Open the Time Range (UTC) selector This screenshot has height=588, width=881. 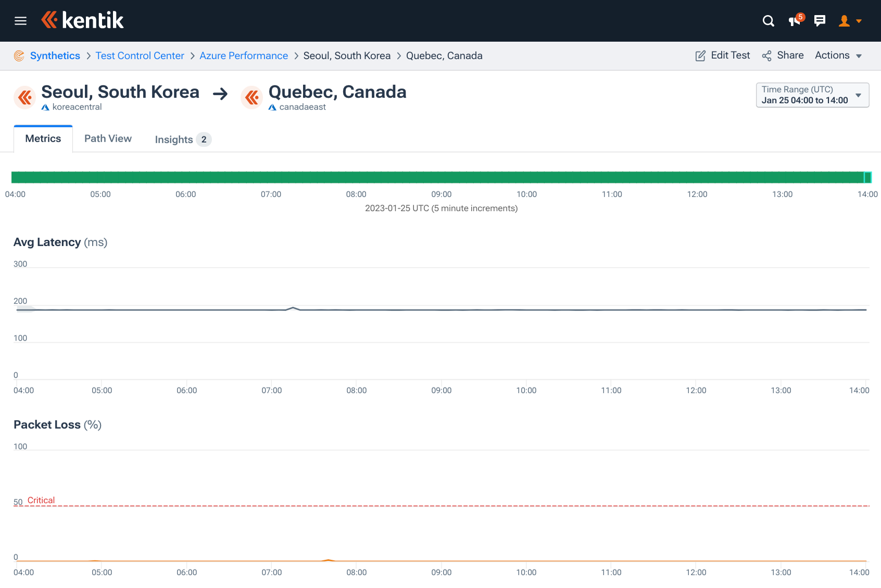812,95
